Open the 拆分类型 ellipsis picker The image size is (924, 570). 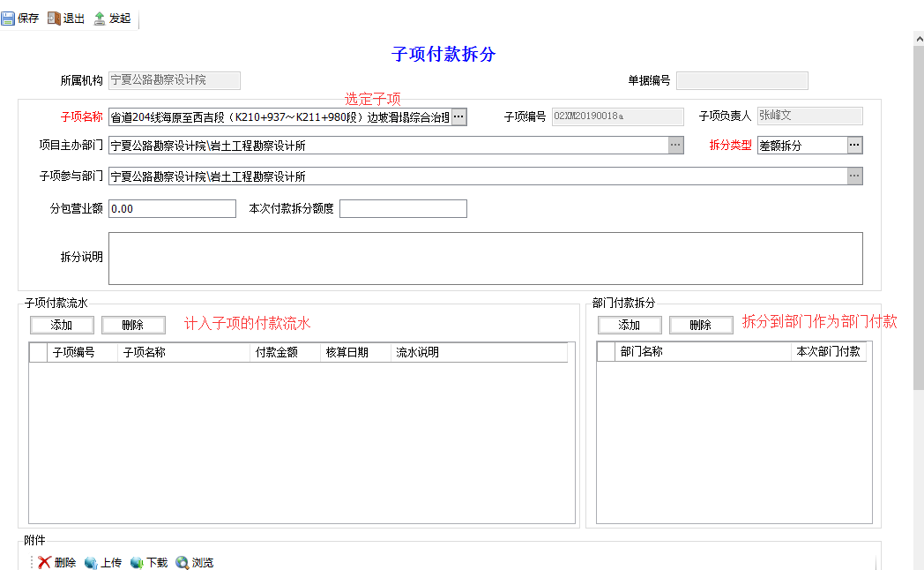coord(855,145)
